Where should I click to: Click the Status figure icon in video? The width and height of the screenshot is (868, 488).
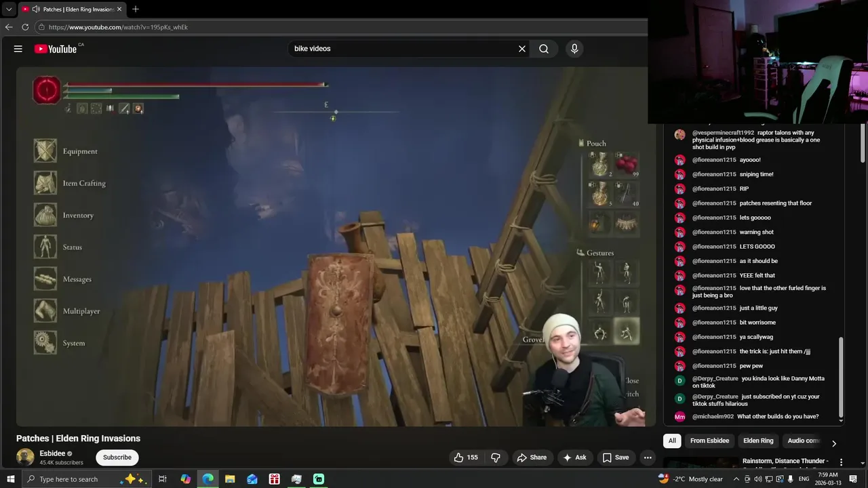click(45, 247)
